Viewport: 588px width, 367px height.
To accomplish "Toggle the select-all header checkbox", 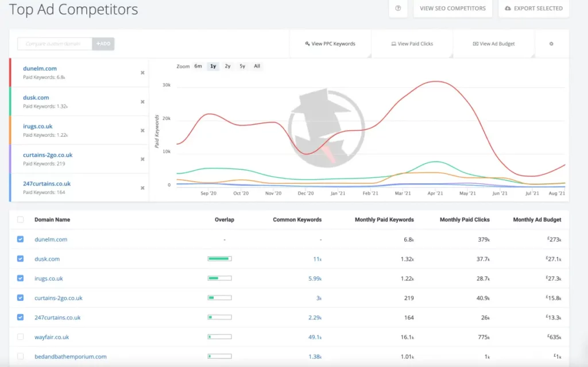I will point(20,219).
